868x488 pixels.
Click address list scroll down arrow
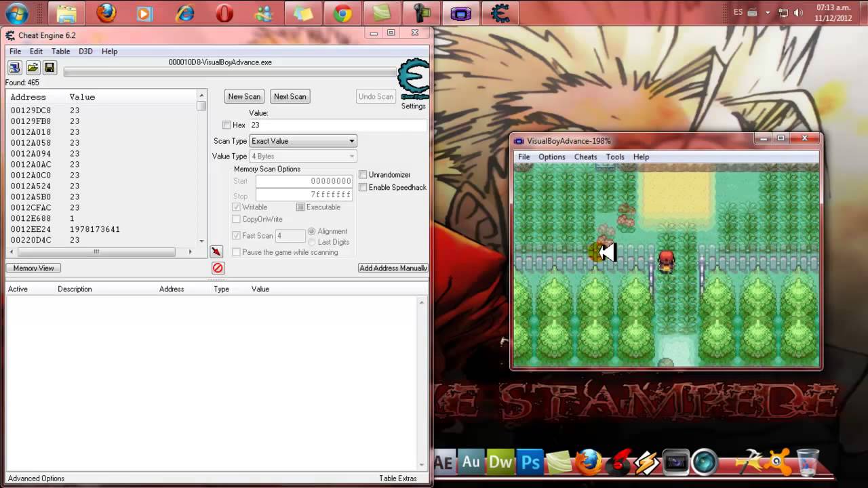[201, 241]
